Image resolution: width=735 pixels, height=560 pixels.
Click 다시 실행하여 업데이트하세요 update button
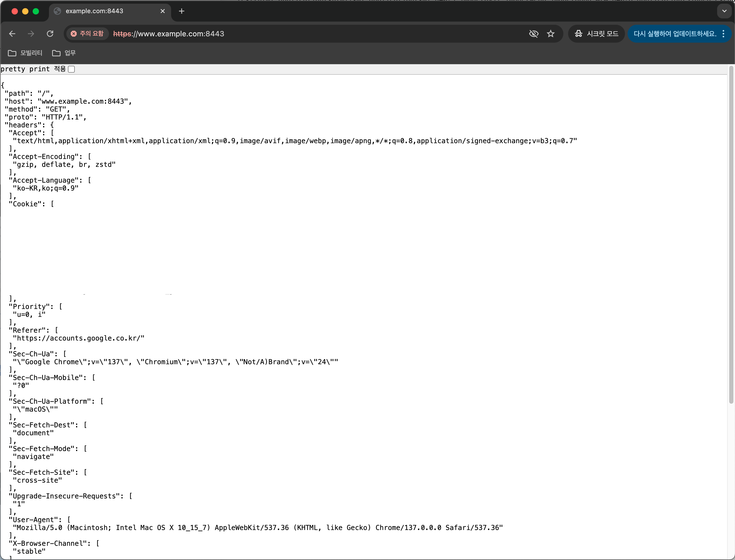tap(675, 34)
